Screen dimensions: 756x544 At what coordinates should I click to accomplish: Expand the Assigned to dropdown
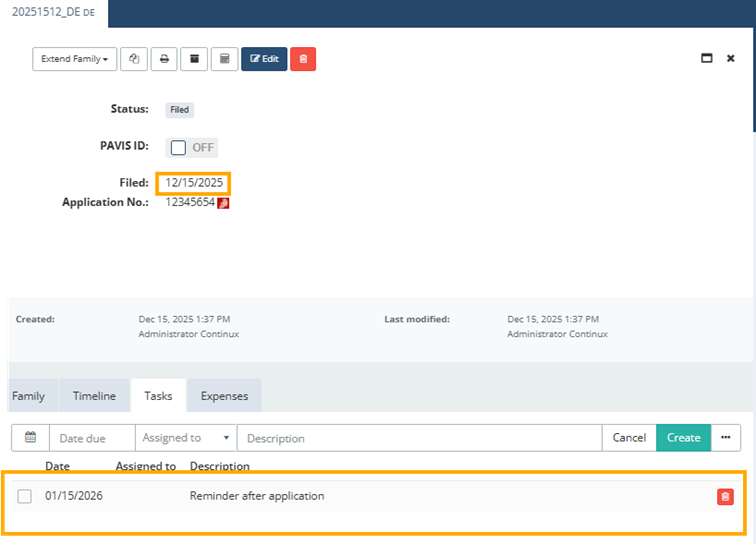pos(186,438)
